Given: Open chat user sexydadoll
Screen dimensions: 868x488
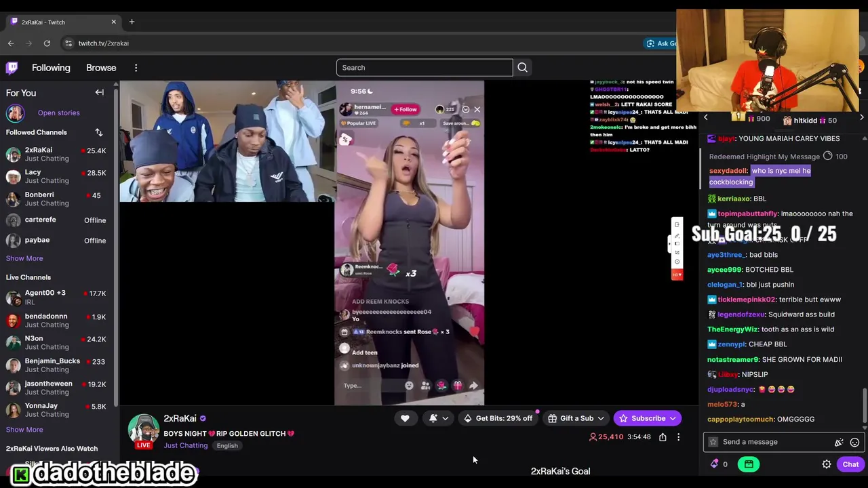Looking at the screenshot, I should point(728,171).
